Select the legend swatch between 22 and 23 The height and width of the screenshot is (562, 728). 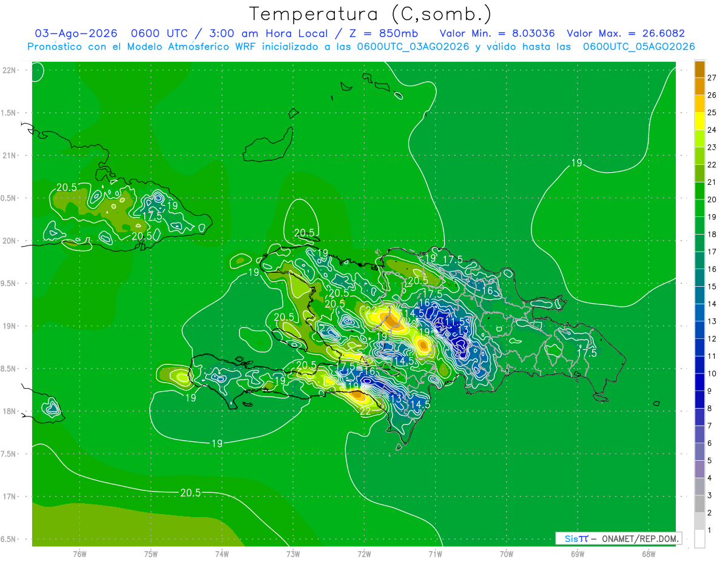[x=699, y=156]
